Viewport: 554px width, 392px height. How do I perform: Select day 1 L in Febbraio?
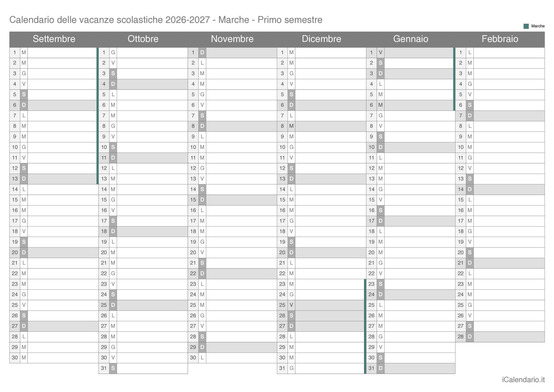coord(500,53)
